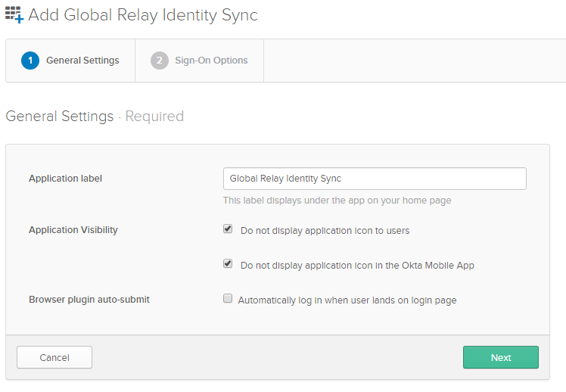Click the General Settings Required heading
Viewport: 566px width, 392px height.
(x=95, y=117)
